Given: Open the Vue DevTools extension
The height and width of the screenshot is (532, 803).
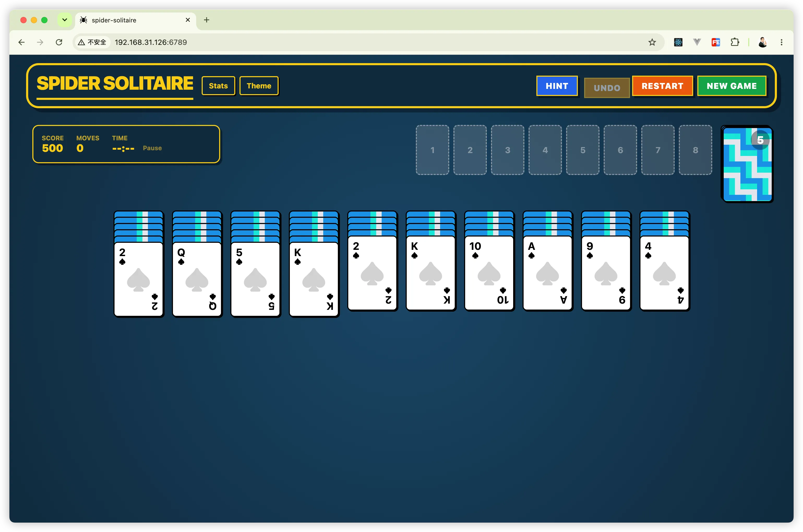Looking at the screenshot, I should point(697,42).
